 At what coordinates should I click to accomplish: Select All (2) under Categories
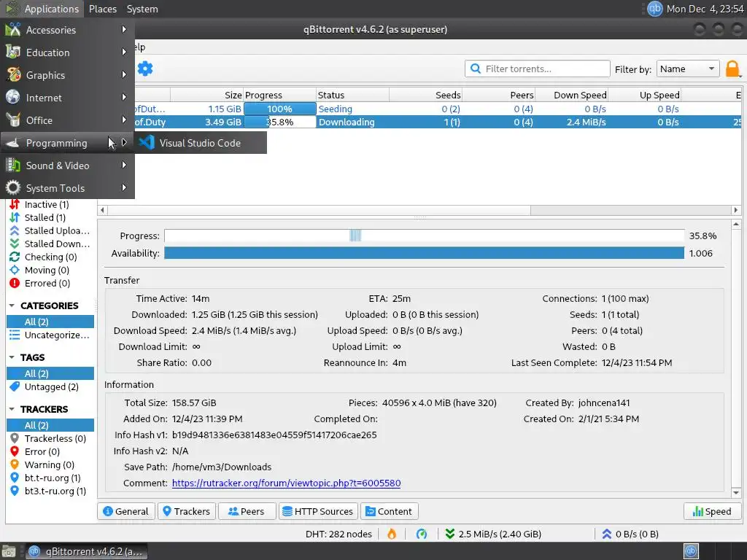[50, 322]
